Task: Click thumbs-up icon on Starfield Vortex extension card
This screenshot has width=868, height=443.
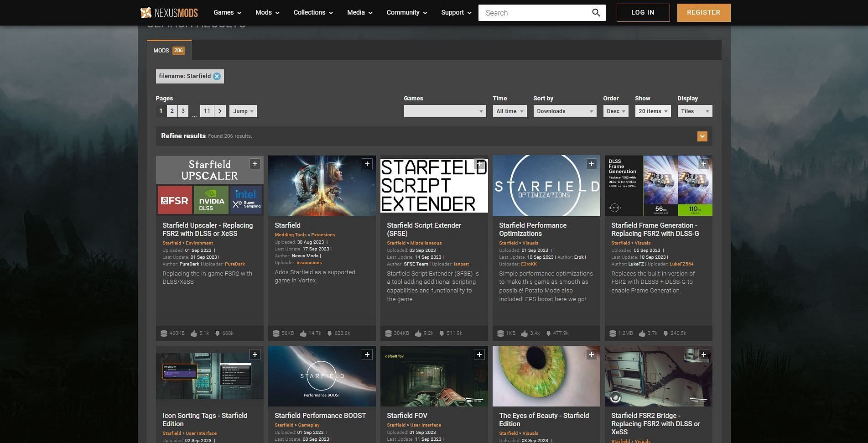Action: click(303, 334)
